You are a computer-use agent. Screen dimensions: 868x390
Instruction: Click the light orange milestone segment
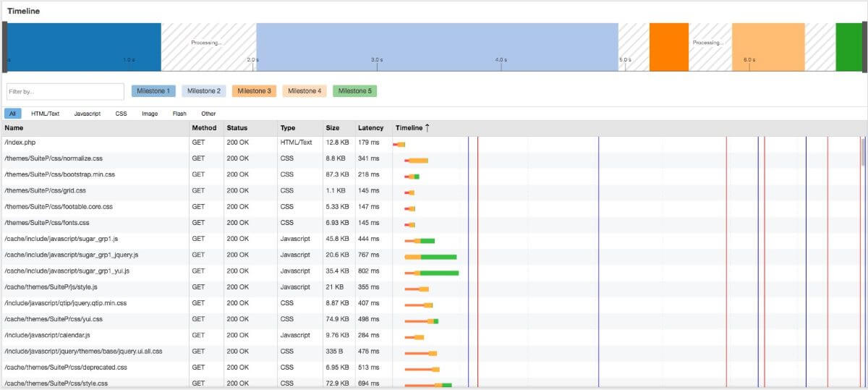(768, 47)
